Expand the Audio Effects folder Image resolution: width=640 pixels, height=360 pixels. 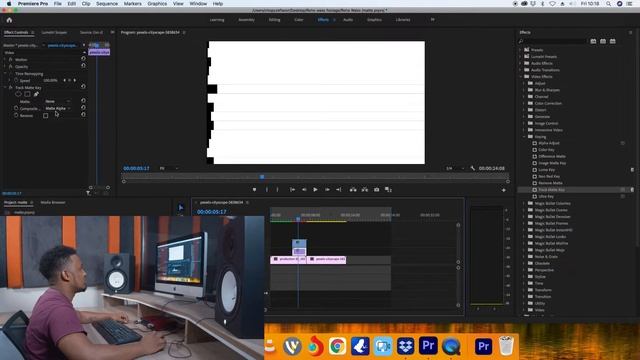(520, 63)
